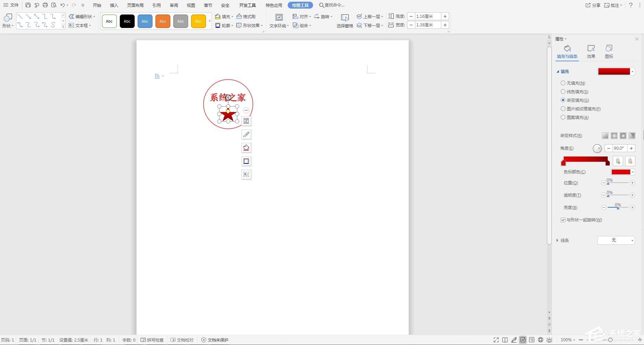Switch to the 页面布局 ribbon tab
The width and height of the screenshot is (644, 345).
pos(135,5)
